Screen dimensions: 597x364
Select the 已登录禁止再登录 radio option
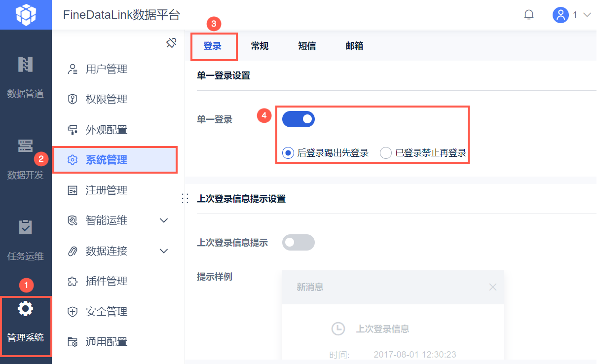[x=386, y=153]
